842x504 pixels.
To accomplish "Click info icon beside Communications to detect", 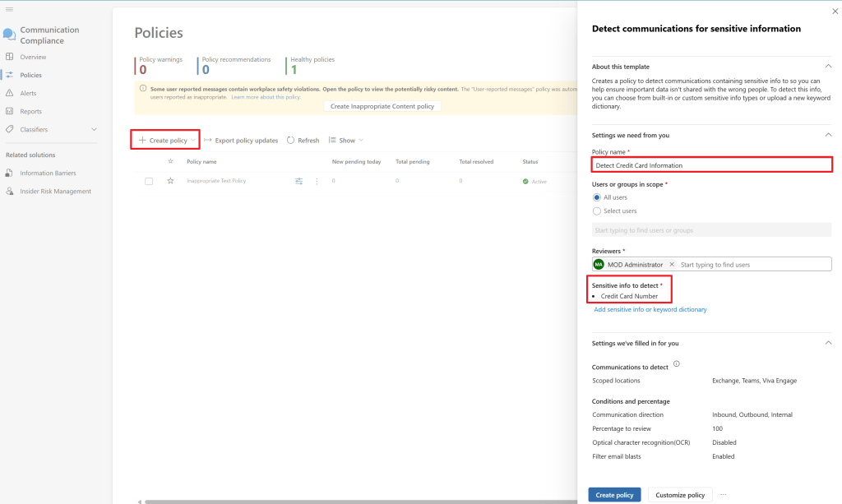I will pyautogui.click(x=677, y=364).
